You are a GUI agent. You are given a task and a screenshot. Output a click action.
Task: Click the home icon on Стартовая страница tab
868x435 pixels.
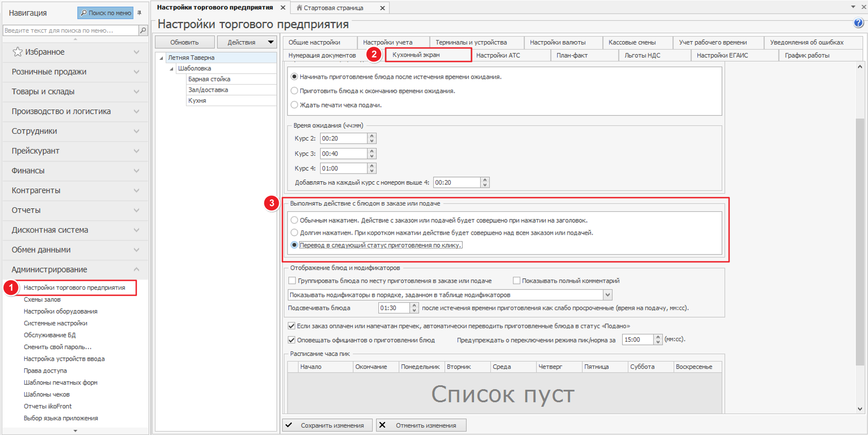click(299, 8)
